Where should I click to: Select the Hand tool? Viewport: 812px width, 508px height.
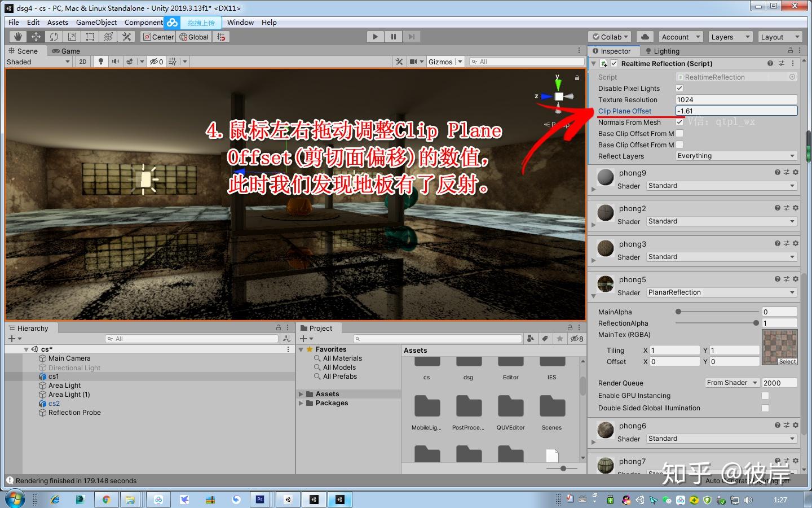click(x=17, y=36)
